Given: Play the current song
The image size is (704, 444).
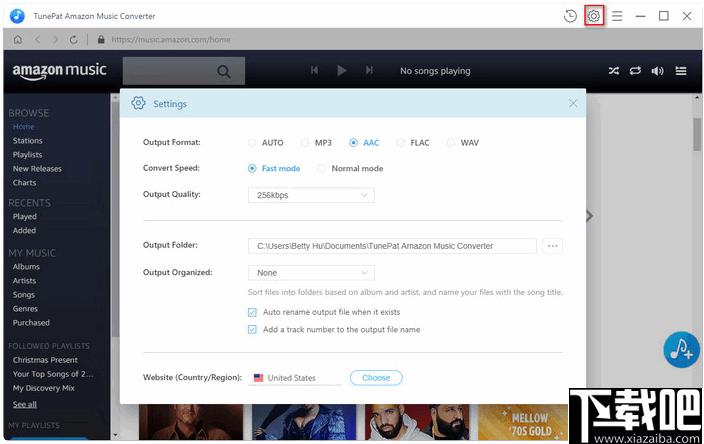Looking at the screenshot, I should tap(342, 70).
